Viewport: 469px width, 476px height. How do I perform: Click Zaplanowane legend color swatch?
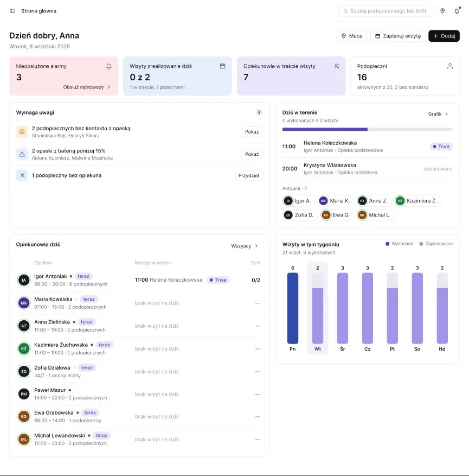click(x=421, y=244)
